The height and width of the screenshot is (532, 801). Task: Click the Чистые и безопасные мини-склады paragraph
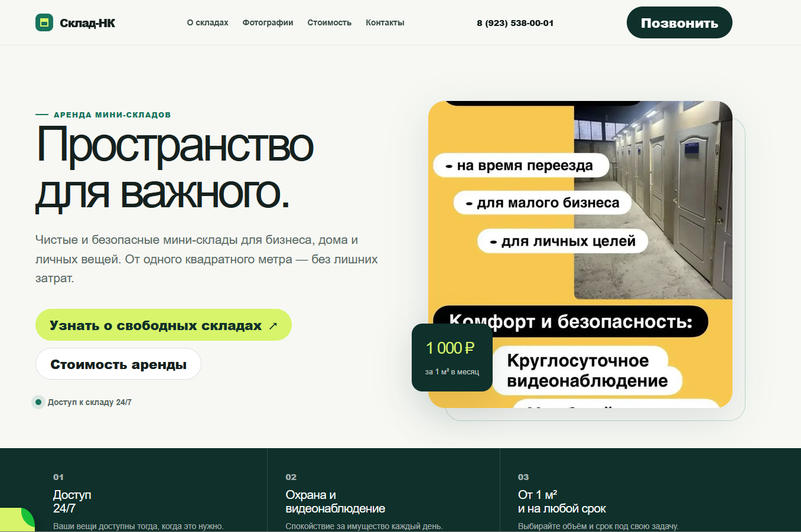point(207,259)
